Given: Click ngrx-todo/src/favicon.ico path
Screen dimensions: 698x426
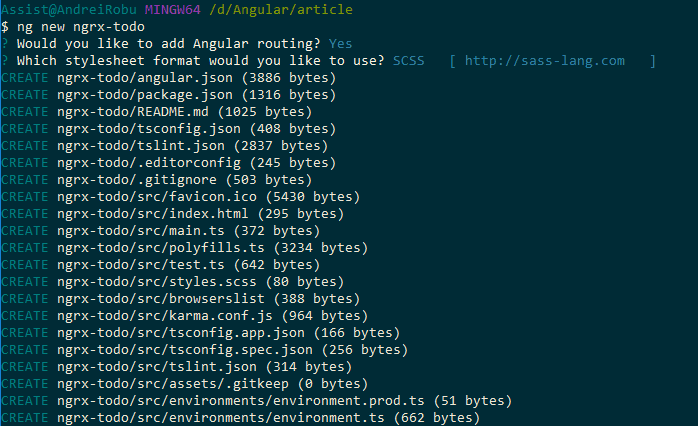Looking at the screenshot, I should point(157,197).
